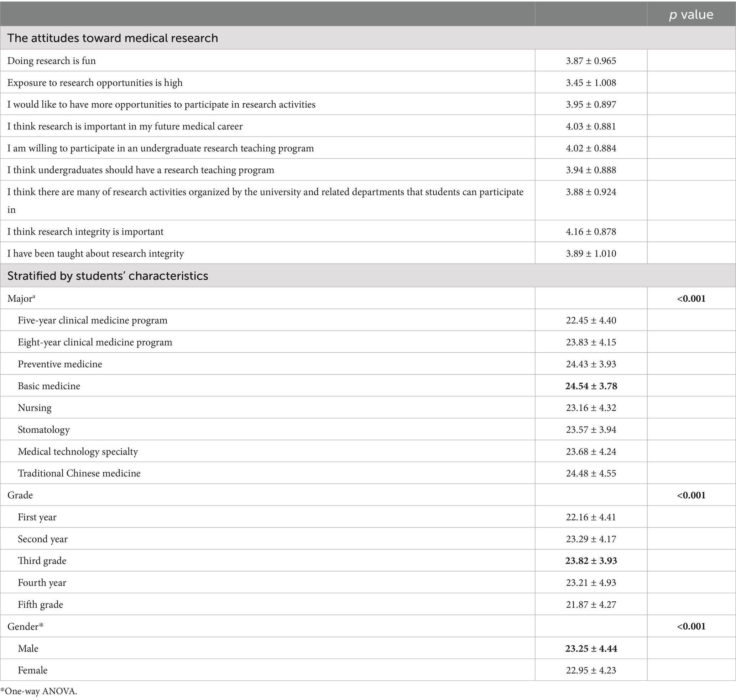Image resolution: width=736 pixels, height=700 pixels.
Task: Select the value 23.68 ± 4.24
Action: 591,452
